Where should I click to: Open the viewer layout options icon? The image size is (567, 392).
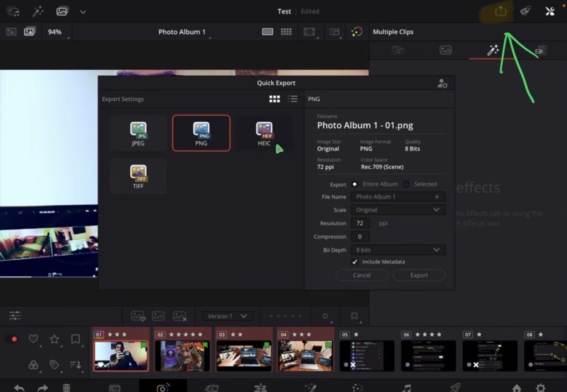pos(334,32)
